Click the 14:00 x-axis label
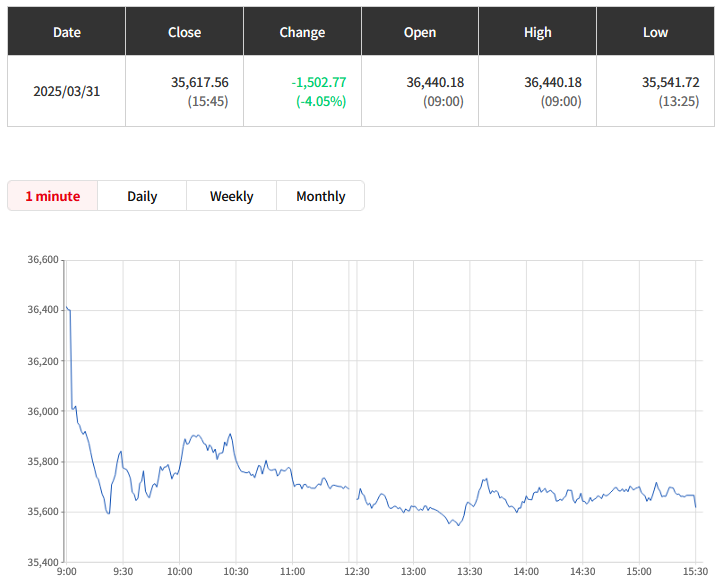 tap(526, 572)
